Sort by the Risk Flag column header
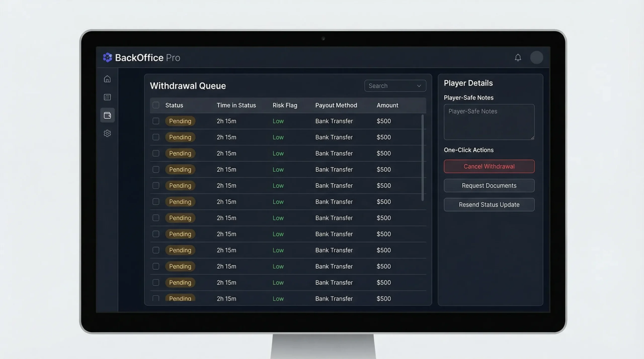This screenshot has width=644, height=359. (285, 105)
